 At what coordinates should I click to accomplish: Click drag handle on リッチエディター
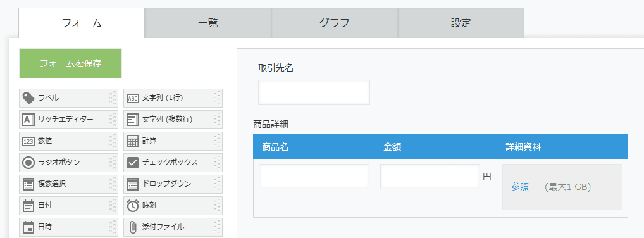click(x=113, y=120)
